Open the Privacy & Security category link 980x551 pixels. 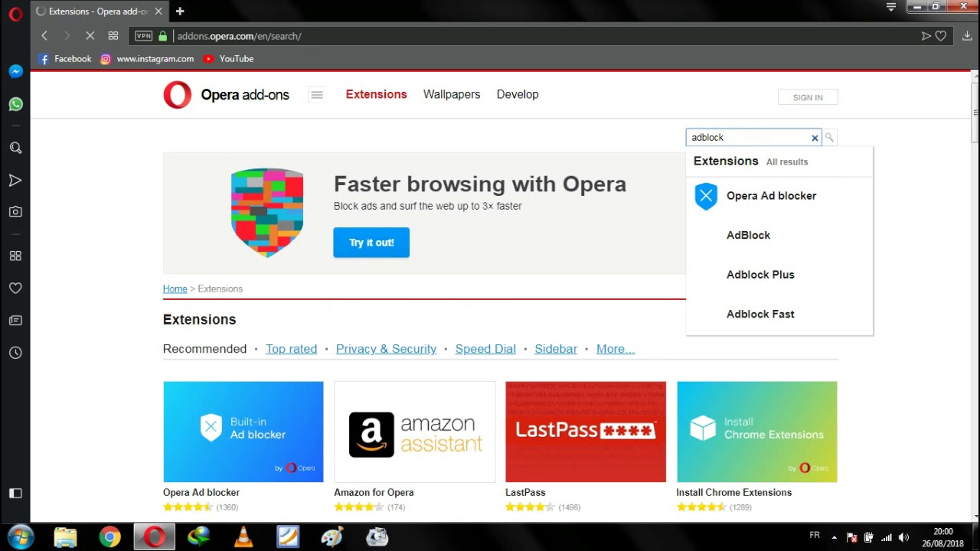pos(386,349)
